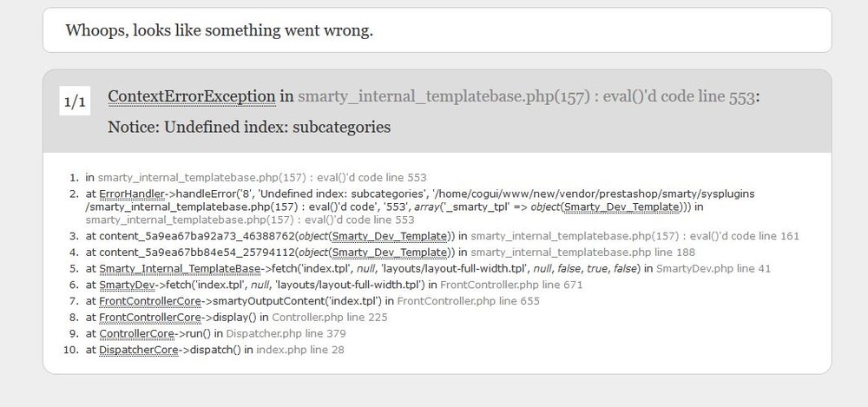
Task: Open "FrontController.php line 655" file link
Action: 469,301
